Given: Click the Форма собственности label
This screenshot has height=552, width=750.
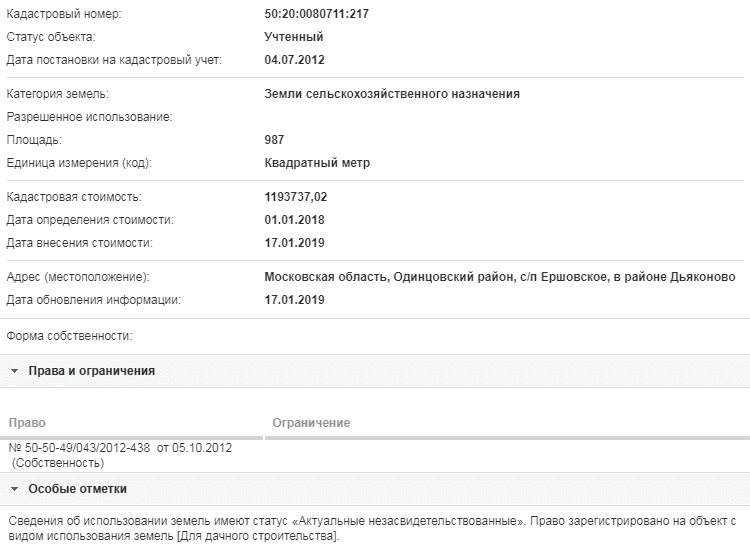Looking at the screenshot, I should [x=69, y=336].
